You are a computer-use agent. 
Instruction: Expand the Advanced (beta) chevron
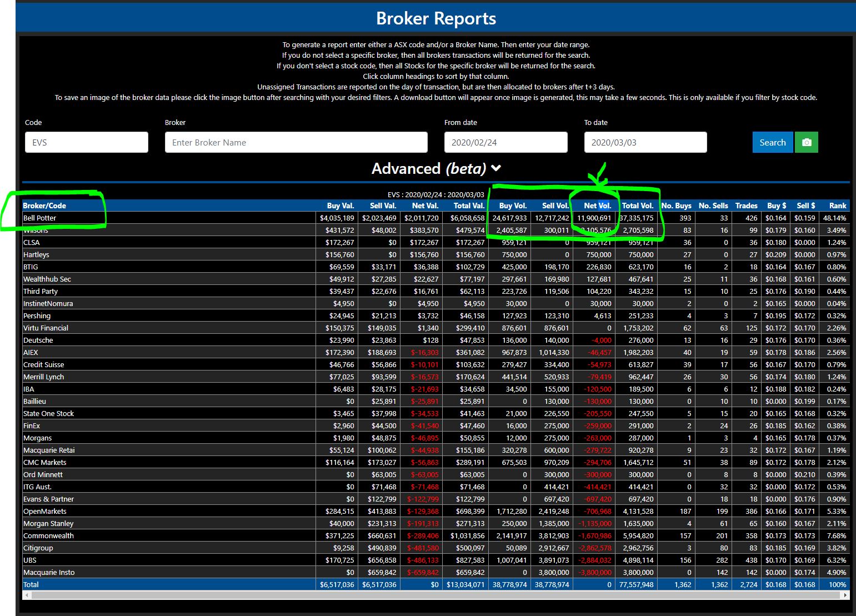pos(496,168)
